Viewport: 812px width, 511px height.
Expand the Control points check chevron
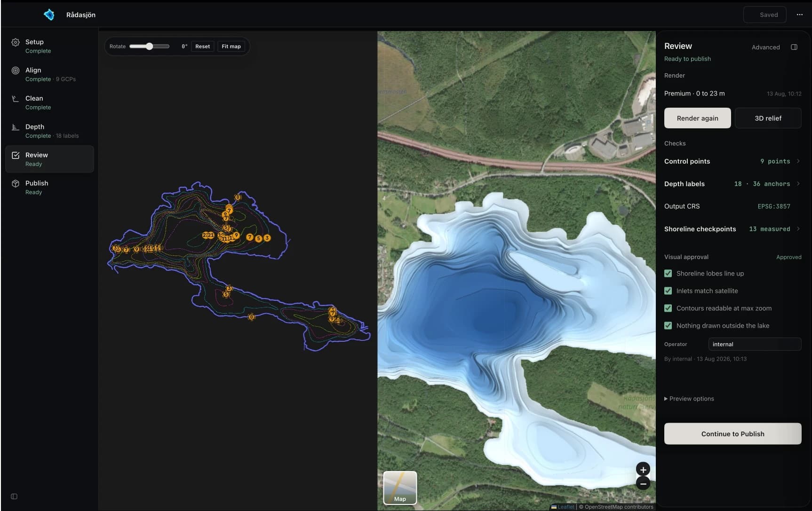(x=798, y=161)
